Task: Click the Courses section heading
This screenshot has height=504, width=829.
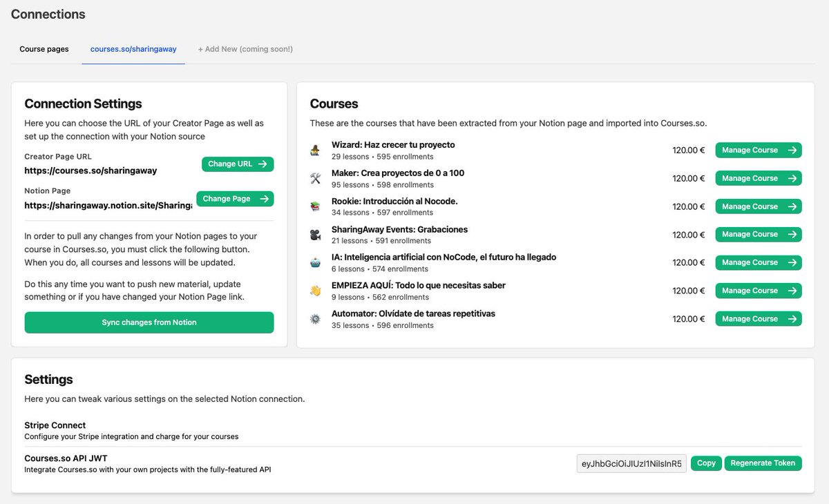Action: coord(334,104)
